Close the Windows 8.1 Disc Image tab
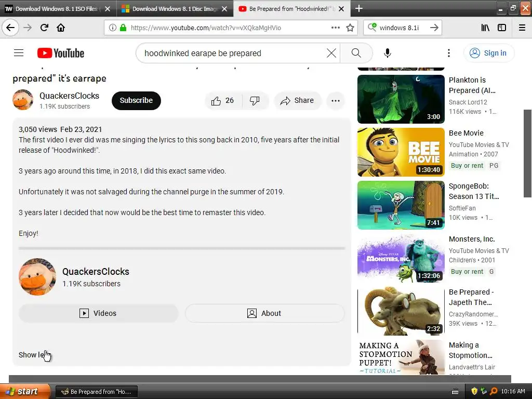The width and height of the screenshot is (532, 399). point(224,9)
